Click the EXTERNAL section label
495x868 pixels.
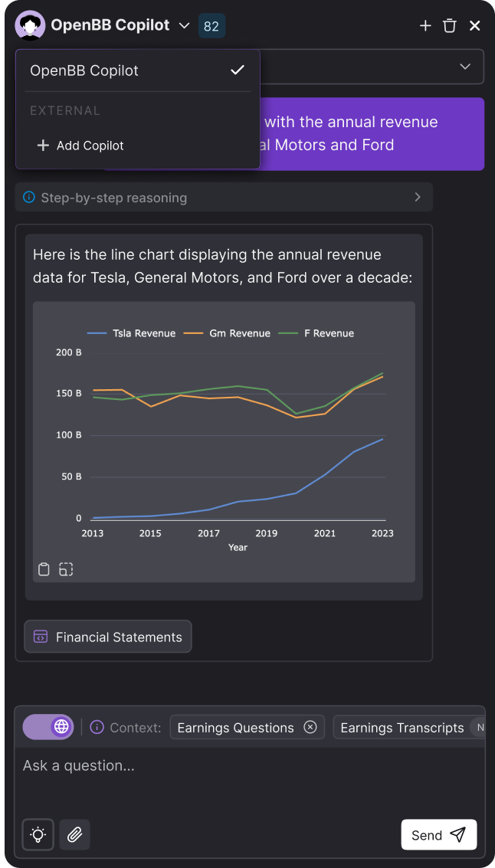(x=65, y=111)
